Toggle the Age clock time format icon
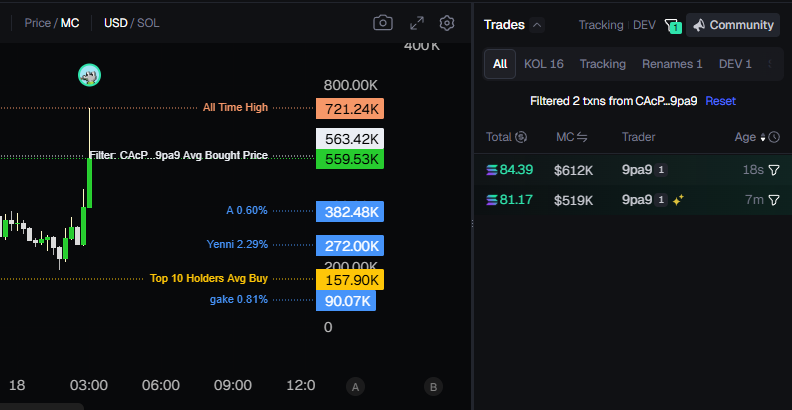The height and width of the screenshot is (410, 792). pos(774,137)
